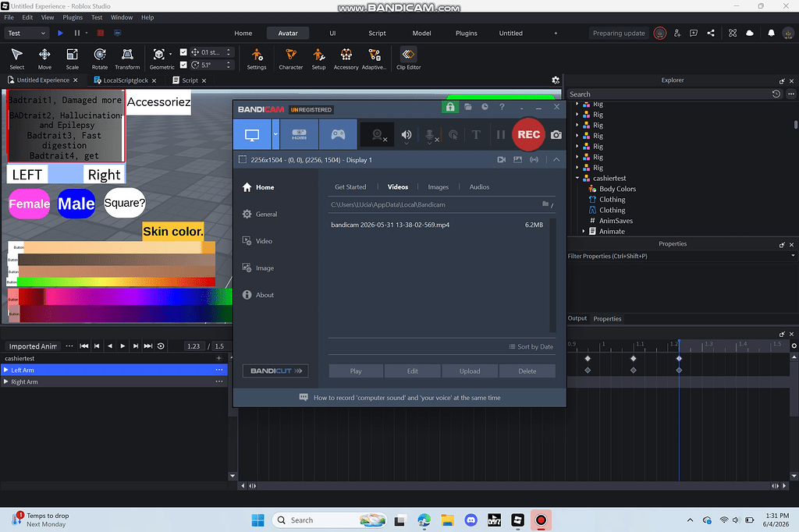The height and width of the screenshot is (532, 799).
Task: Expand Left Arm animation track
Action: click(6, 370)
